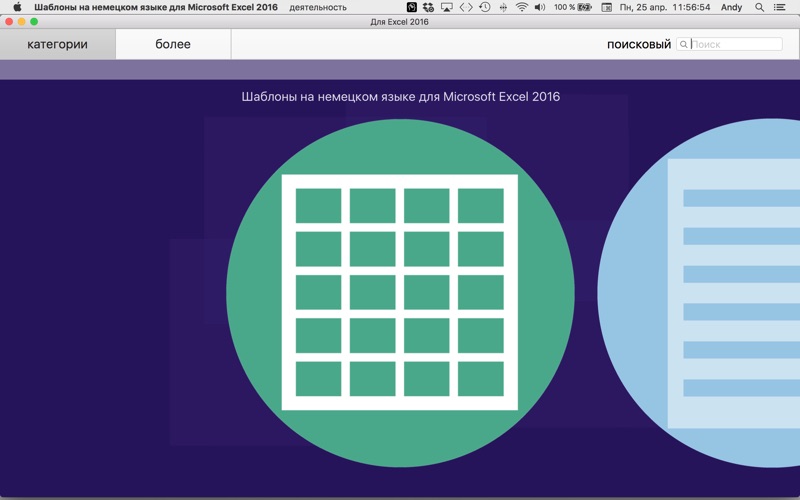The image size is (800, 500).
Task: Click the magnifier icon inside search field
Action: point(684,44)
